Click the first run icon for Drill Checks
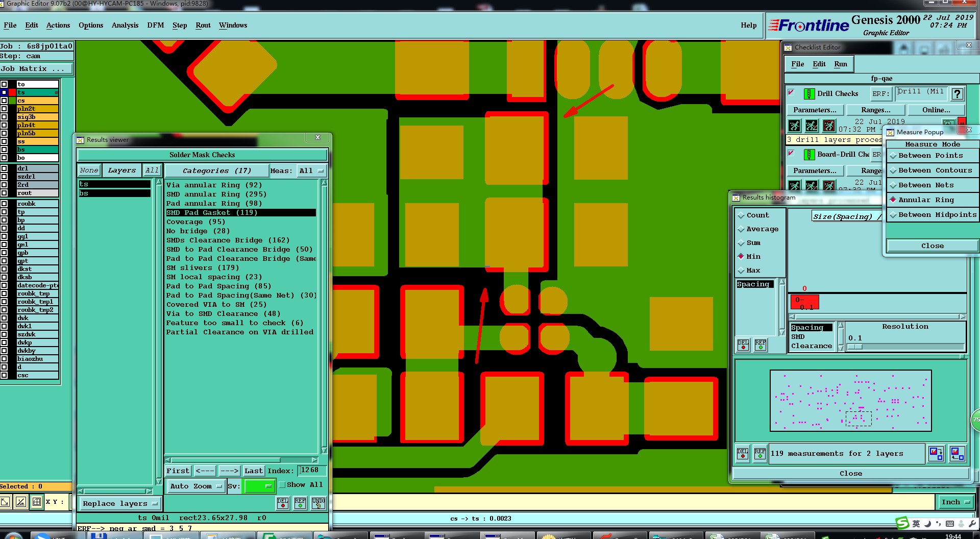980x539 pixels. click(x=795, y=126)
